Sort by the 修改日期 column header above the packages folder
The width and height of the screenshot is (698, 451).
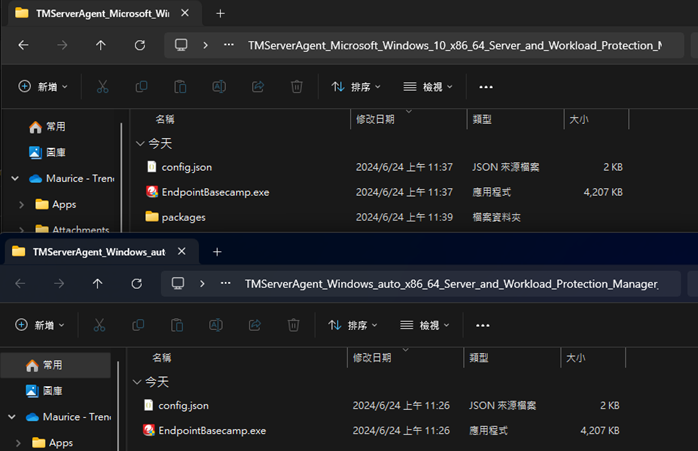point(375,119)
